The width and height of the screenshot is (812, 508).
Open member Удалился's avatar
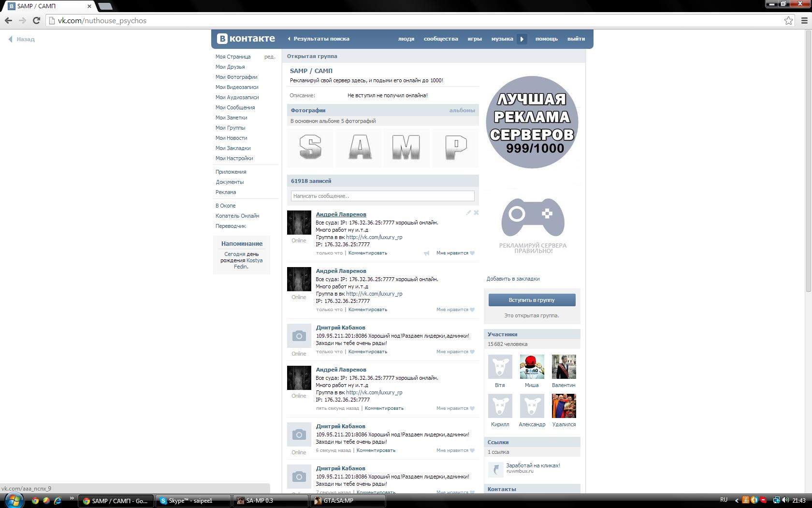tap(564, 406)
